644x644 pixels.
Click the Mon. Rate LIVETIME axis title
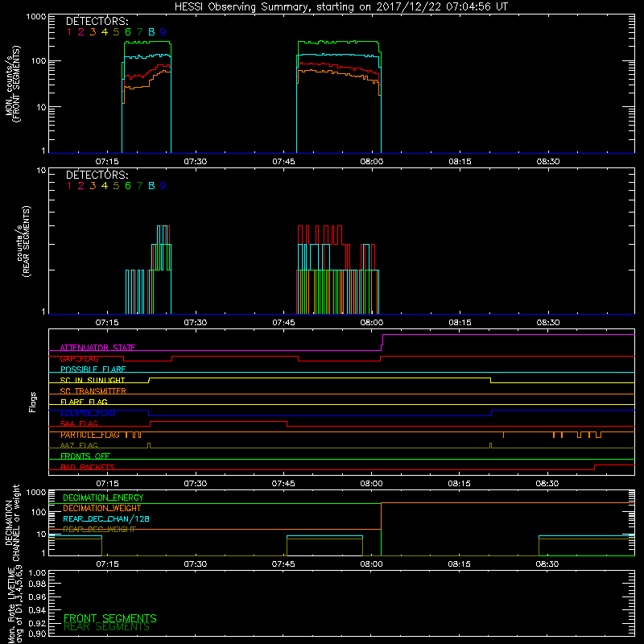click(14, 605)
